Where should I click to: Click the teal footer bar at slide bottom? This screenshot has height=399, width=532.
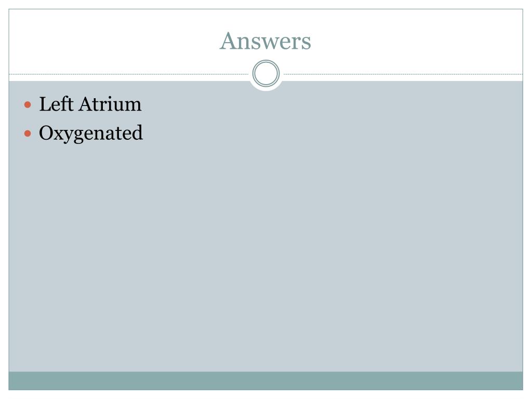(x=265, y=381)
